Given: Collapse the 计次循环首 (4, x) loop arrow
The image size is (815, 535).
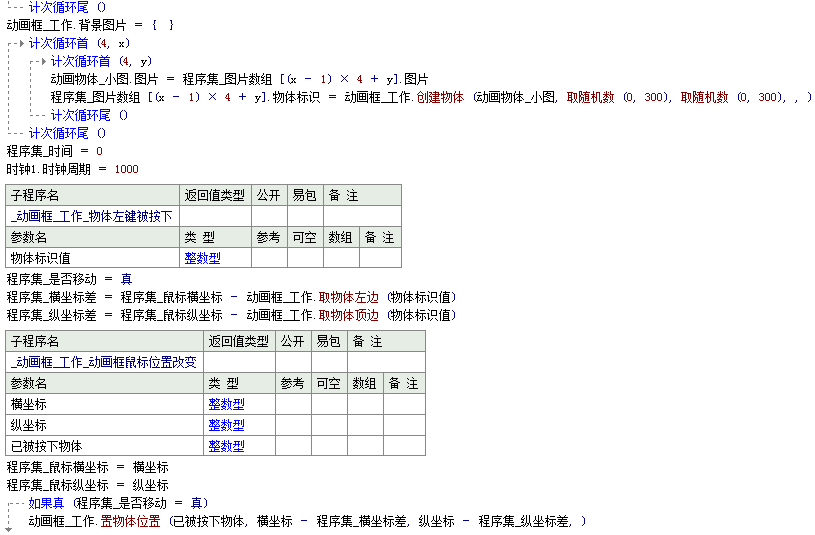Looking at the screenshot, I should point(22,43).
